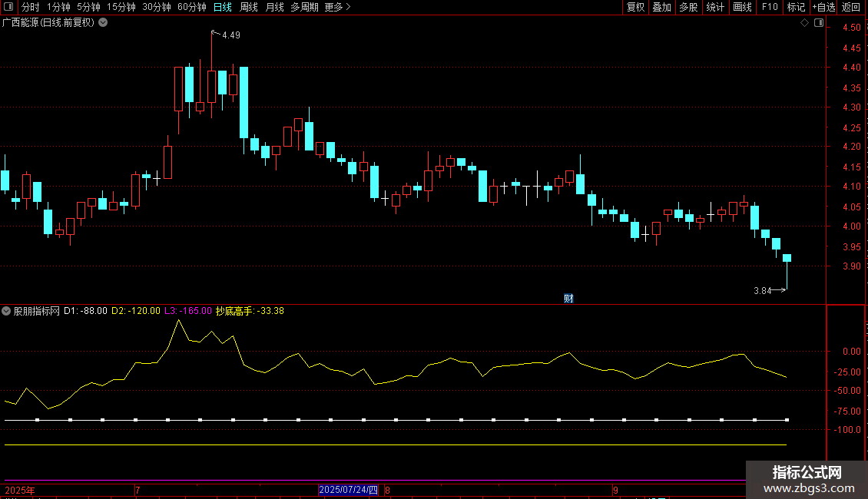The width and height of the screenshot is (868, 499).
Task: Toggle the side panel icon beside 分时
Action: (x=8, y=7)
